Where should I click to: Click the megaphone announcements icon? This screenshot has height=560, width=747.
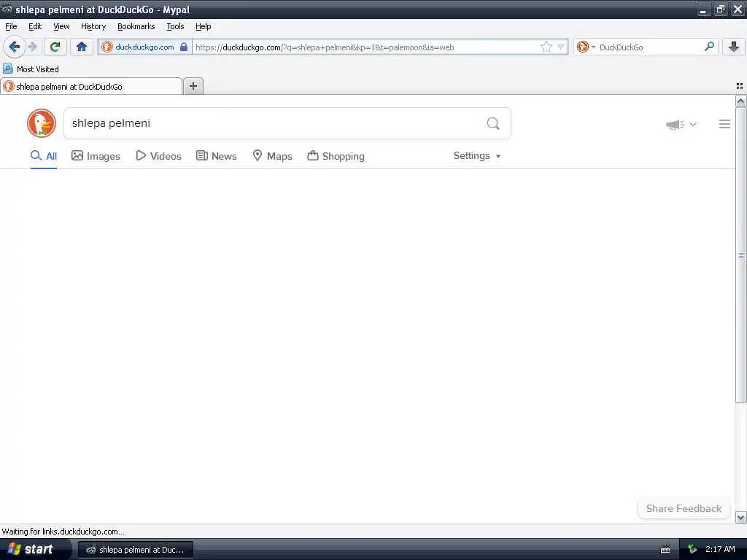675,124
